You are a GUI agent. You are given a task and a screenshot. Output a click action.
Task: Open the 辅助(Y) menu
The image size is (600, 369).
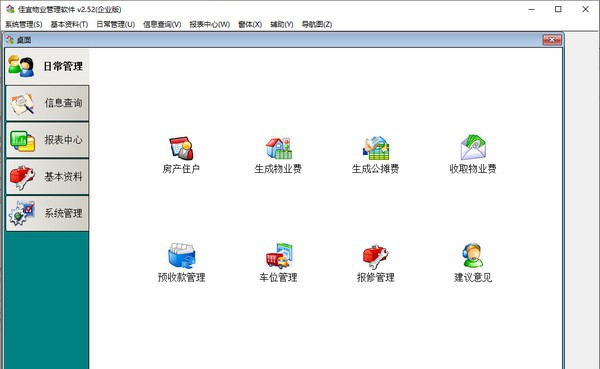coord(282,24)
